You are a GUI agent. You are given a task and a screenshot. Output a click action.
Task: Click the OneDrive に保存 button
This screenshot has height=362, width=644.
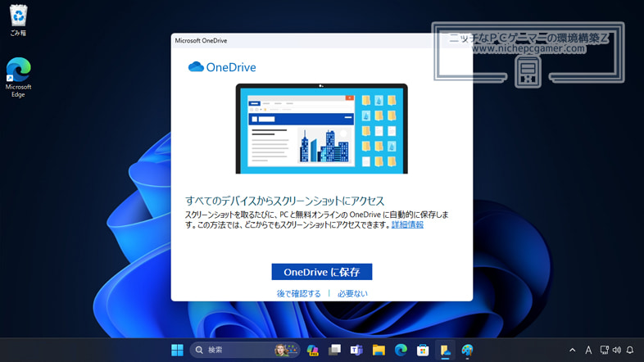pyautogui.click(x=321, y=272)
